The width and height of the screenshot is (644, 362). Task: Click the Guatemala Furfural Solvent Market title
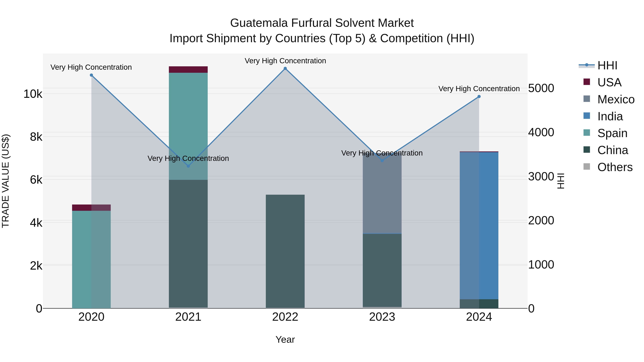pos(322,23)
